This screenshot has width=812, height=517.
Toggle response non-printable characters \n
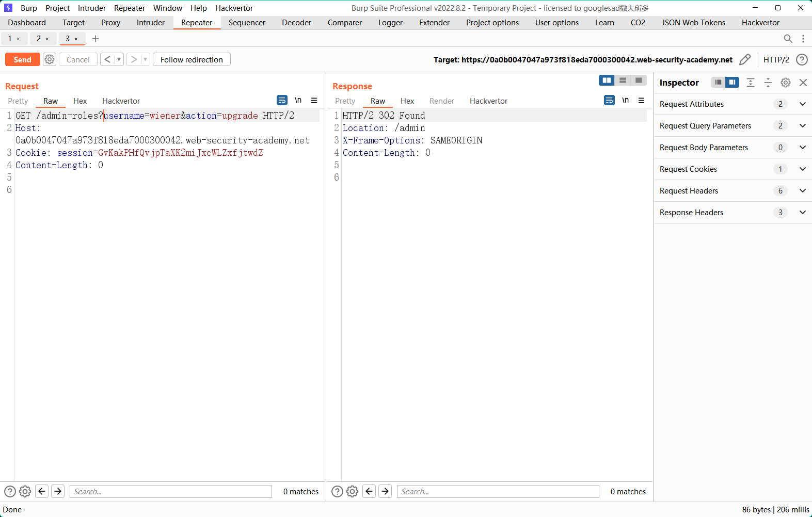click(x=626, y=100)
